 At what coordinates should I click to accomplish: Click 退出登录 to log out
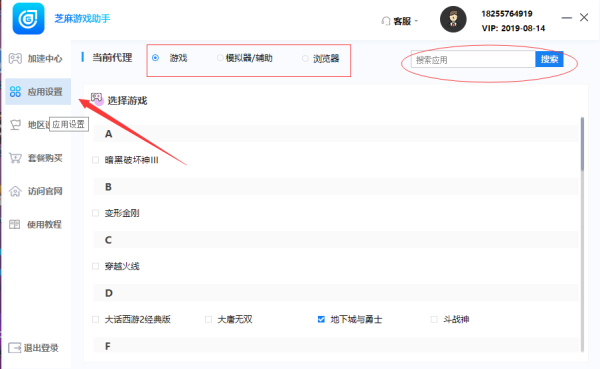(x=34, y=348)
